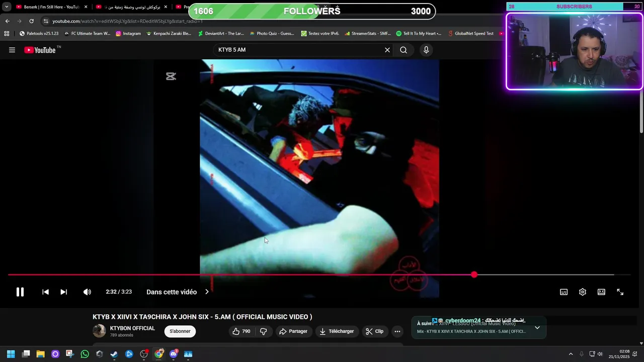Open the 'Kenpachi Zaraki Ble...' bookmark

[x=169, y=34]
